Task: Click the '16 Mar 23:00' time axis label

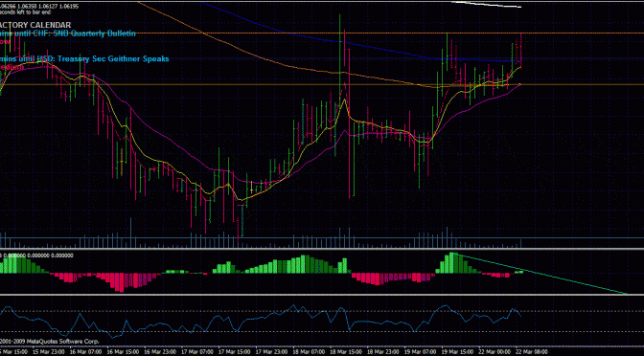Action: [x=160, y=352]
